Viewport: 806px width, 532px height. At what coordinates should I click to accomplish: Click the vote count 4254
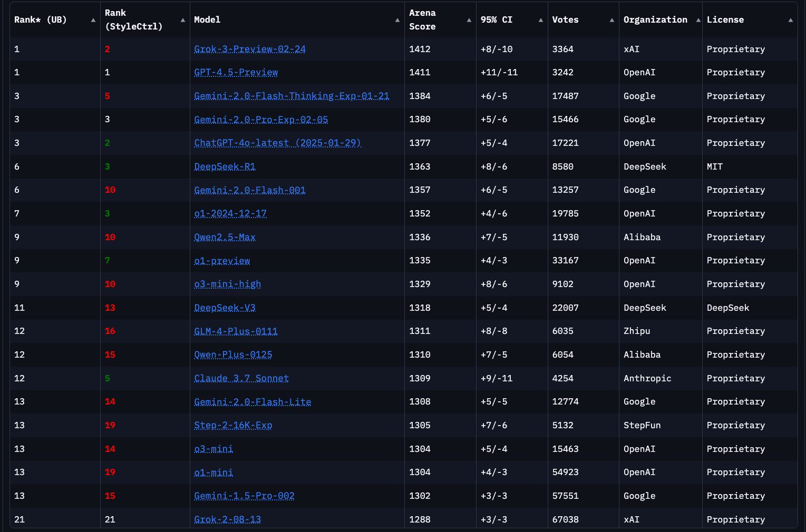pyautogui.click(x=563, y=378)
